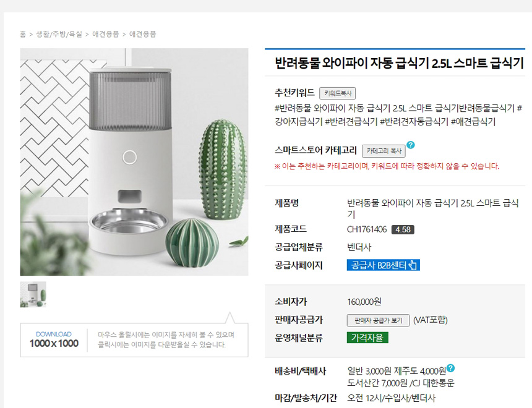Click the 카테고리 복사 button
532x408 pixels.
pyautogui.click(x=384, y=151)
